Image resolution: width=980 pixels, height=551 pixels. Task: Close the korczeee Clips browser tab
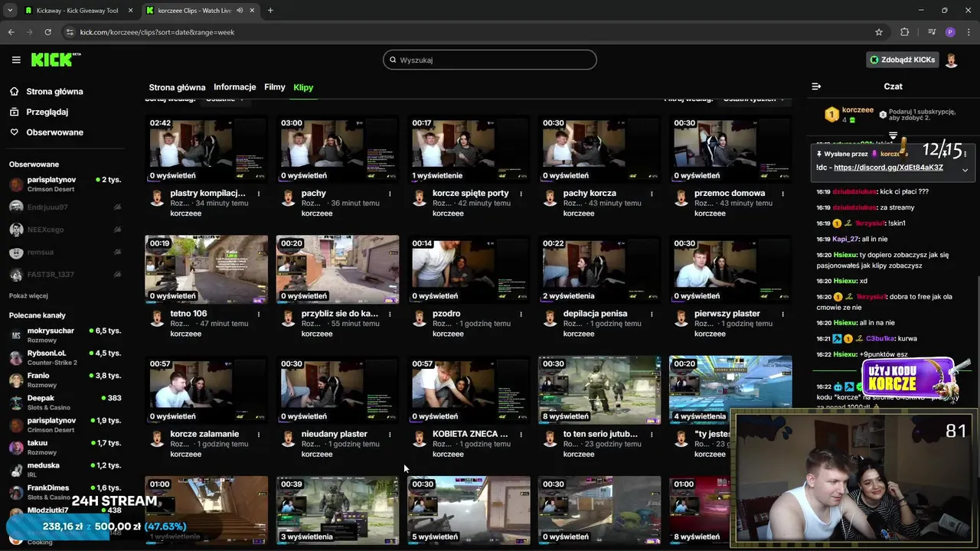(252, 11)
